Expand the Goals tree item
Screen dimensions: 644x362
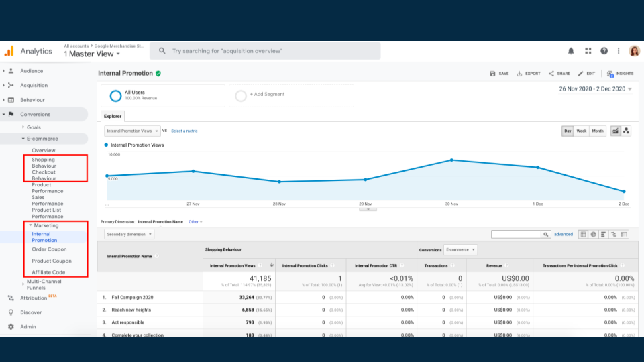[23, 127]
